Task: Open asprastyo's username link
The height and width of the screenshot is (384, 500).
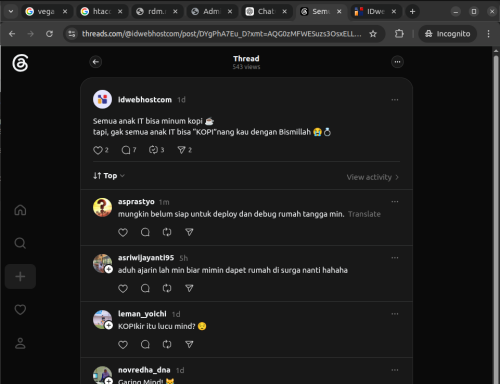Action: click(x=136, y=202)
